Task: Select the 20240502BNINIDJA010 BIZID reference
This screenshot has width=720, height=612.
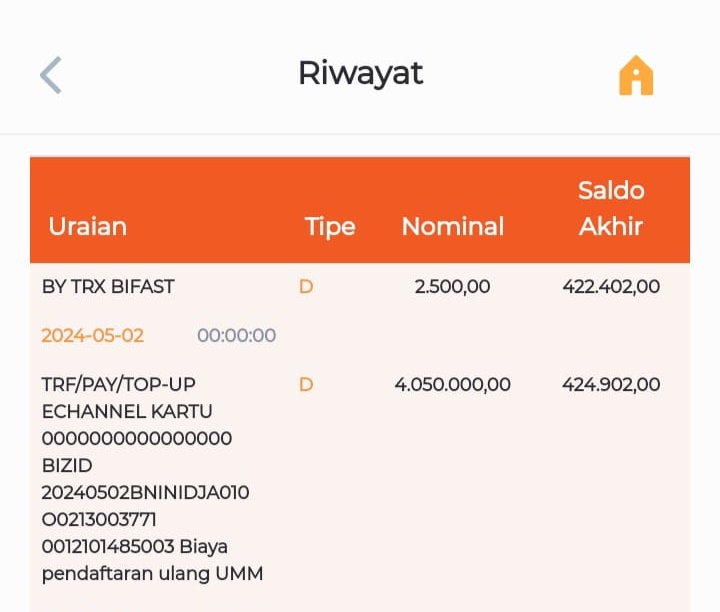Action: coord(146,493)
